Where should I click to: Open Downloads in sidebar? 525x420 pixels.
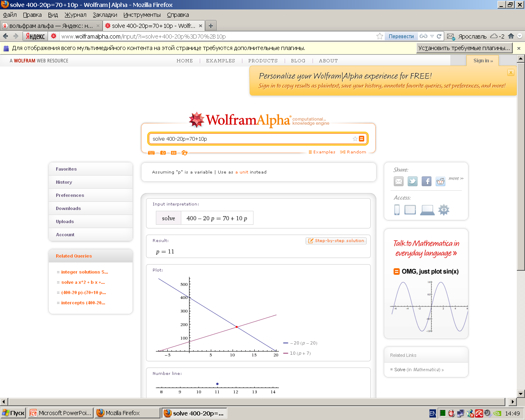click(91, 208)
